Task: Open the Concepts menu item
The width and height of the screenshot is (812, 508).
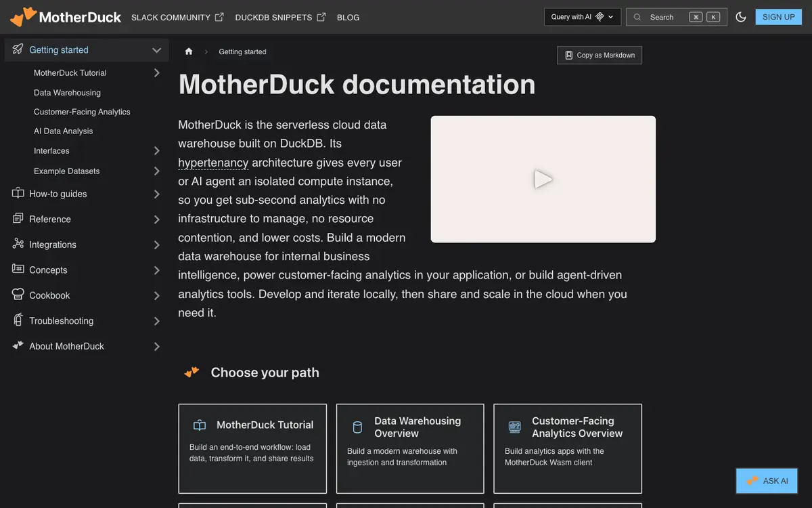Action: (48, 270)
